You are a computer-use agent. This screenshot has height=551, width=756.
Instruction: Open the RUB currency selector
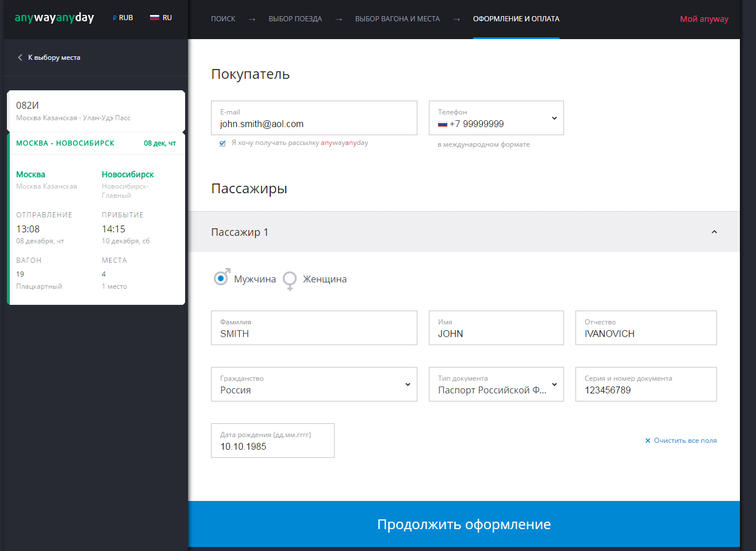point(123,18)
